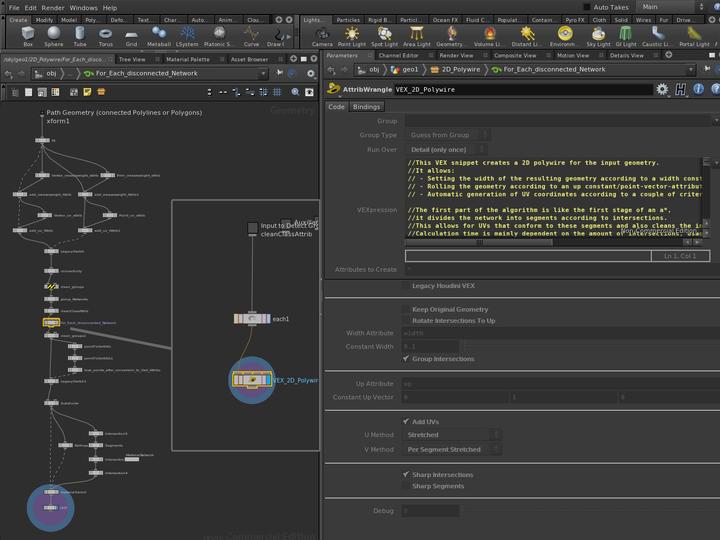Viewport: 720px width, 540px height.
Task: Open the parameter gear settings icon
Action: coord(661,89)
